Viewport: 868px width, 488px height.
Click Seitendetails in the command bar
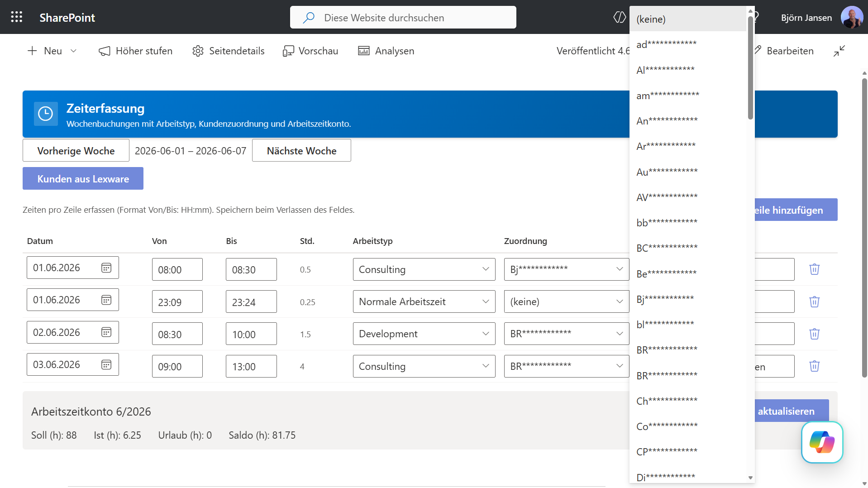(229, 51)
